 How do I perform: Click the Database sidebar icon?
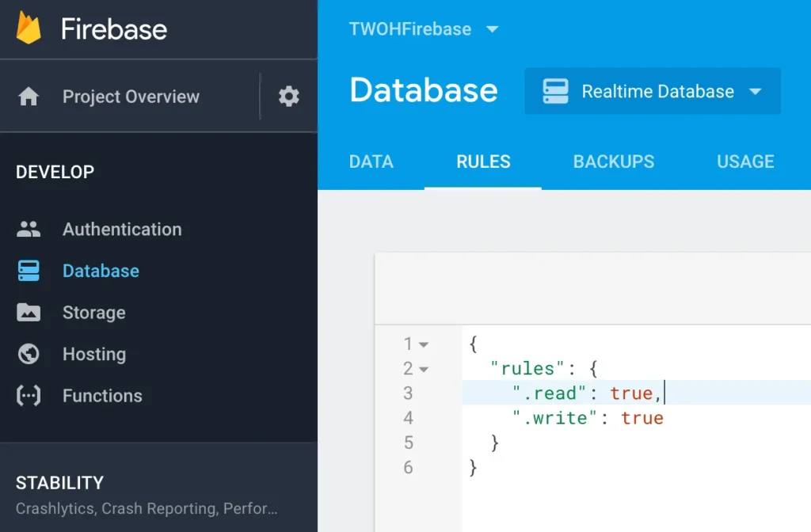click(x=29, y=271)
